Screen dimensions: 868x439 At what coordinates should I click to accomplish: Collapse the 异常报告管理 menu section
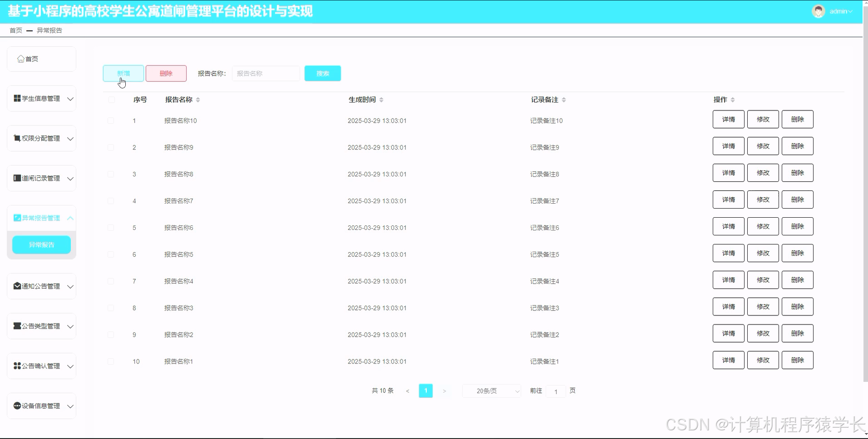[70, 218]
